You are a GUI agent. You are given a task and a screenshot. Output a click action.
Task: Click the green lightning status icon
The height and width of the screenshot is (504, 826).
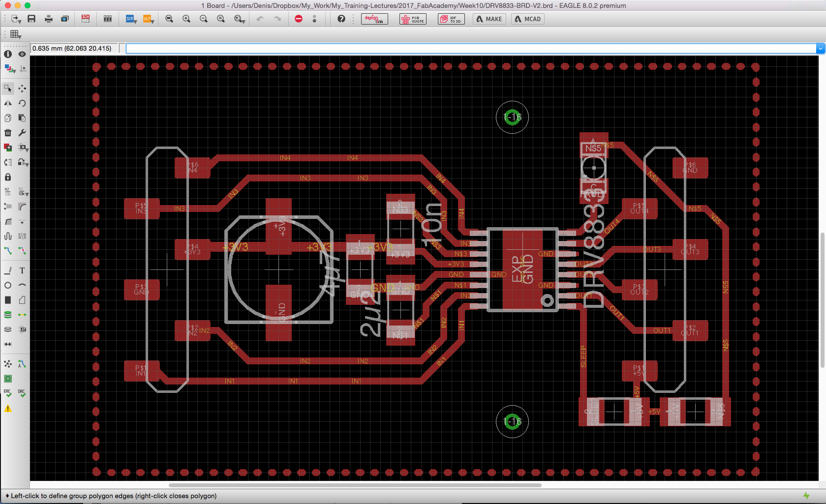pyautogui.click(x=806, y=496)
